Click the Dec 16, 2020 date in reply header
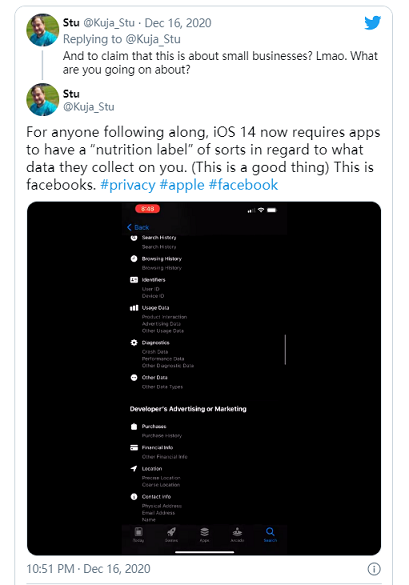 point(178,23)
